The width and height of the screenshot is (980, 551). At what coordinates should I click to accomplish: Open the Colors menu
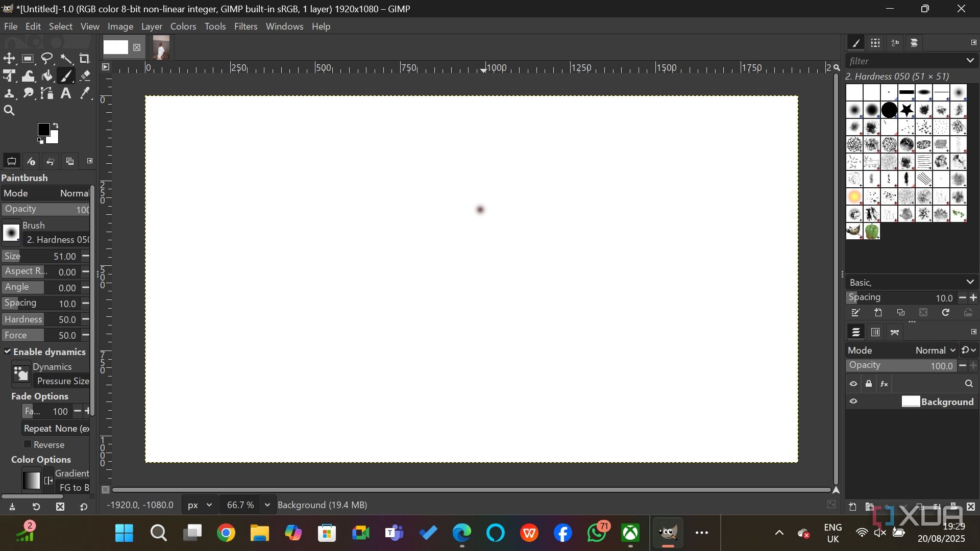[183, 27]
